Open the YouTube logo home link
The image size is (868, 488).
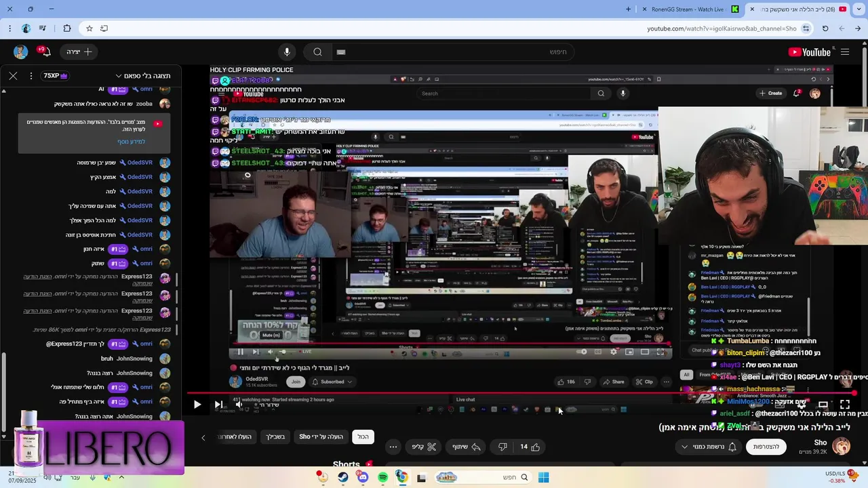click(x=809, y=52)
